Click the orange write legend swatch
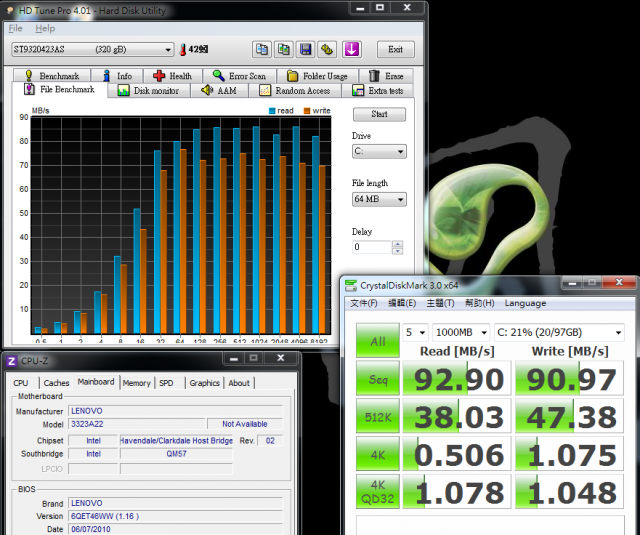 tap(307, 111)
